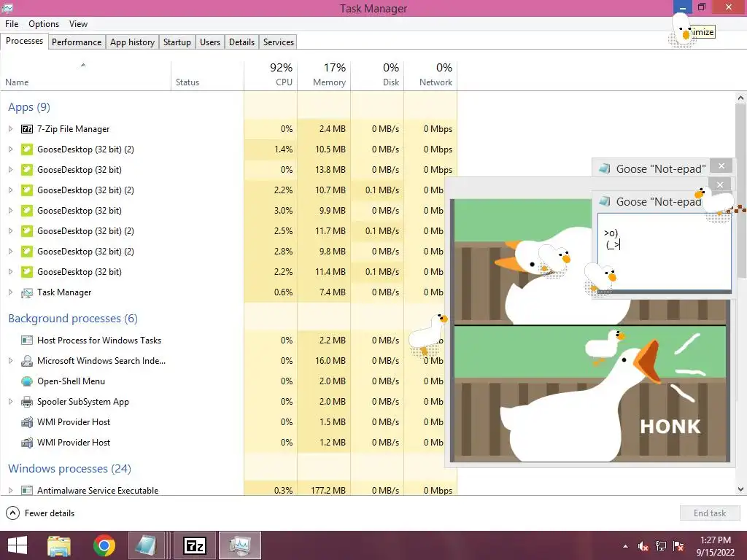
Task: Select the Apps (9) group header
Action: click(29, 107)
